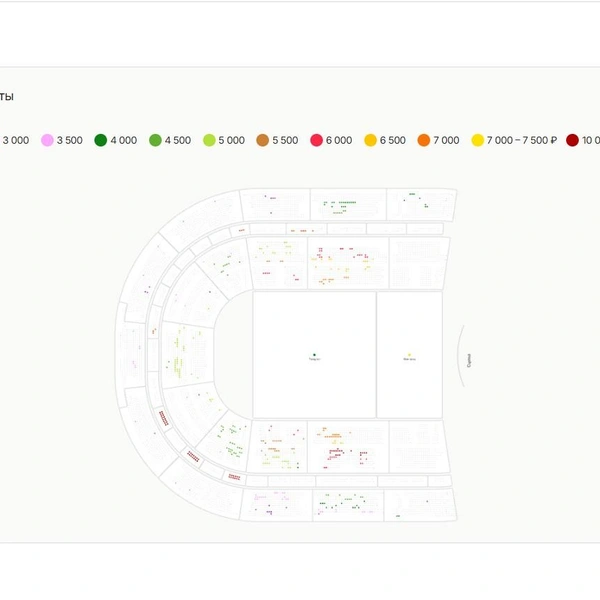Click the pink 3 500 price swatch
This screenshot has height=600, width=600.
(x=47, y=141)
